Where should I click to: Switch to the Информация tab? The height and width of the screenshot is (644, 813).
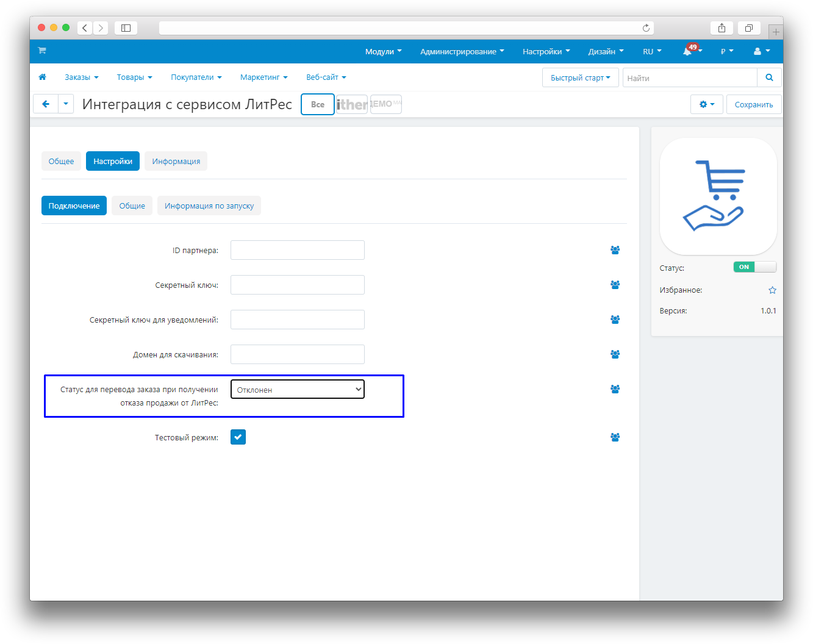(176, 161)
